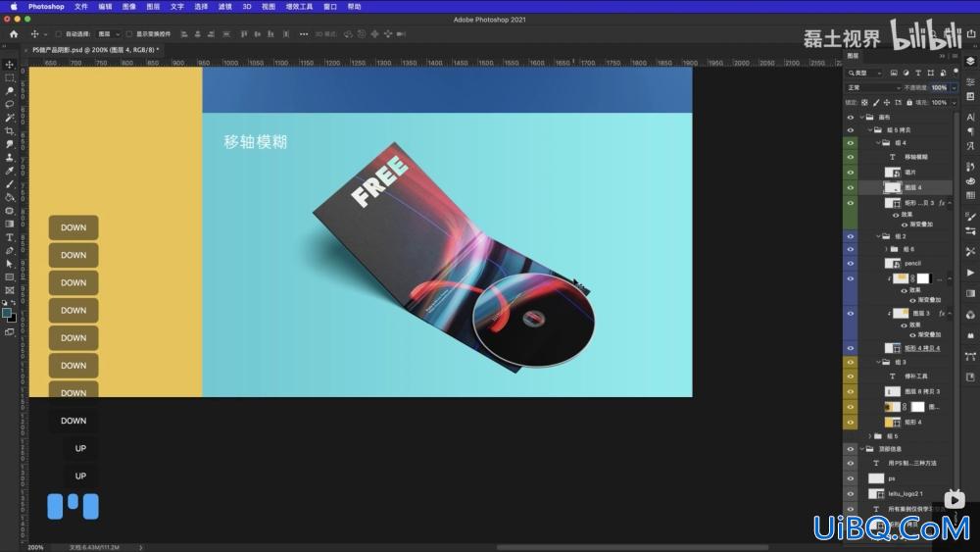Open the 滤镜 Filter menu

pos(225,6)
